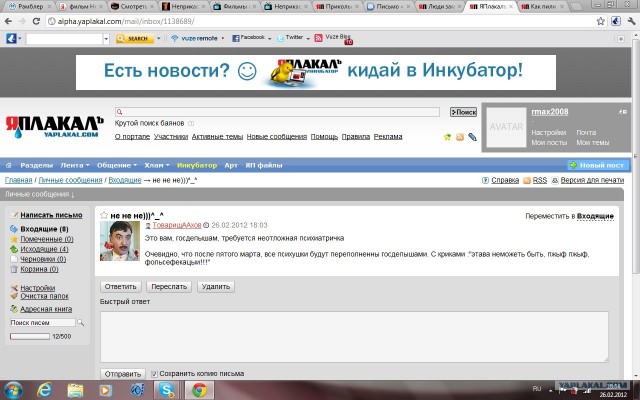Open the RSS feed link

pos(539,180)
